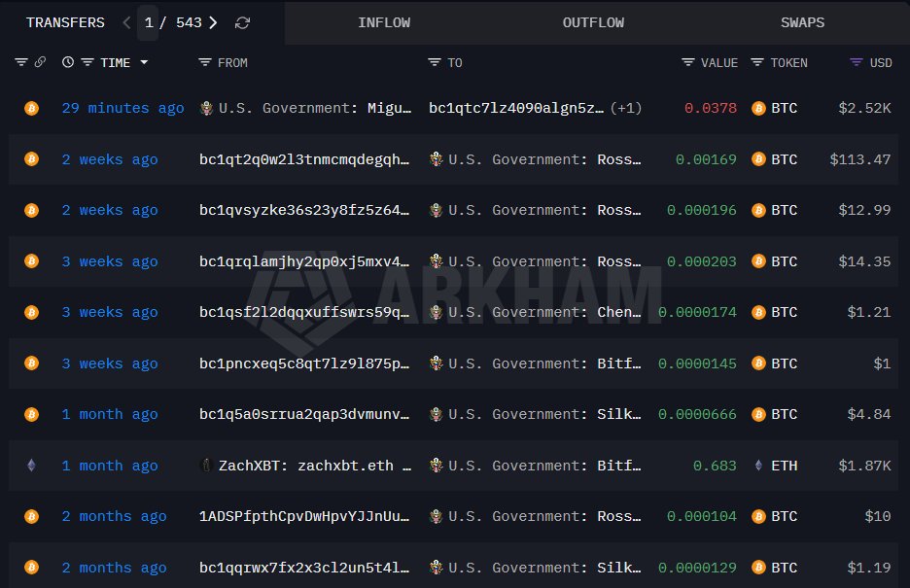Image resolution: width=910 pixels, height=588 pixels.
Task: Open sender address bc1qt2q0w2l3tnmcmqdegqh...
Action: click(304, 159)
